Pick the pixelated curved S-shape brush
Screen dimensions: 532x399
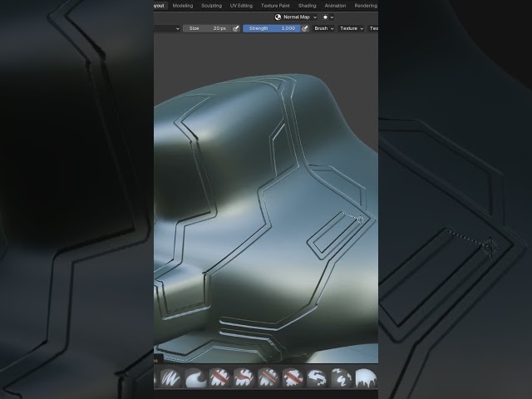pos(318,378)
